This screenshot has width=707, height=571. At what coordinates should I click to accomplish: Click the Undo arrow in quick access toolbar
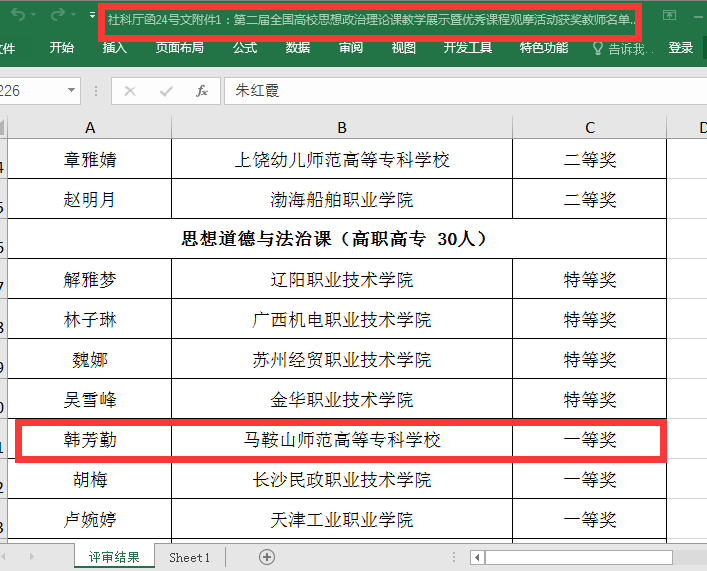(17, 15)
